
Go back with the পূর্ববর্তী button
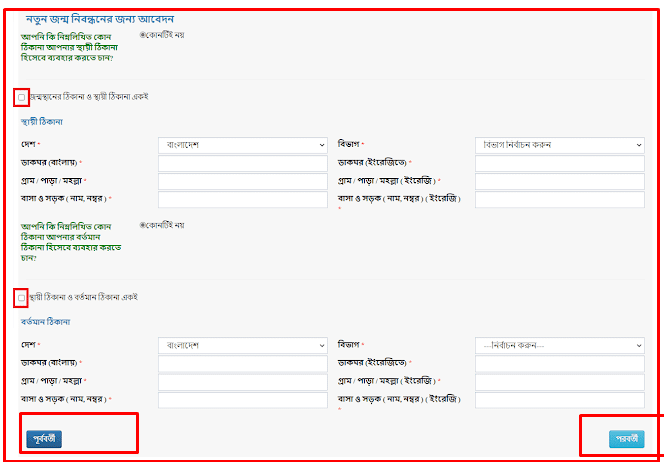click(44, 437)
